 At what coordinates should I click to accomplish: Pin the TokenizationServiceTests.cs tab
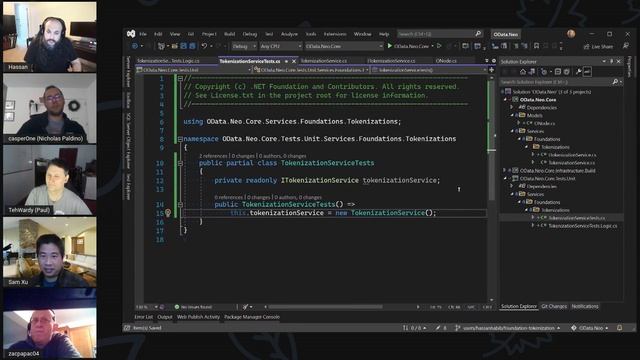286,61
